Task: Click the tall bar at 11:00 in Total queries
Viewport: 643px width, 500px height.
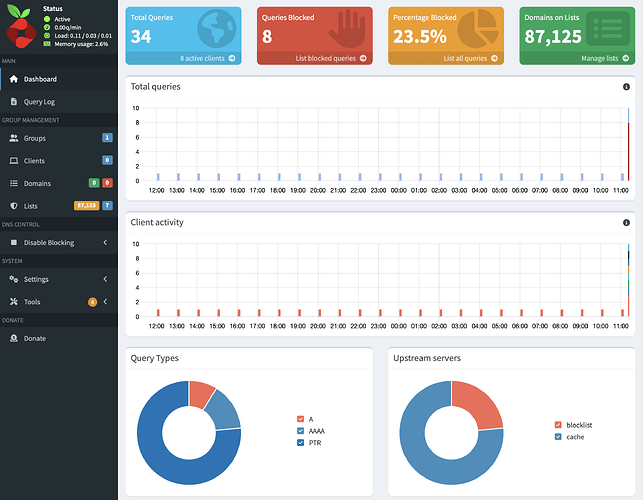Action: [627, 150]
